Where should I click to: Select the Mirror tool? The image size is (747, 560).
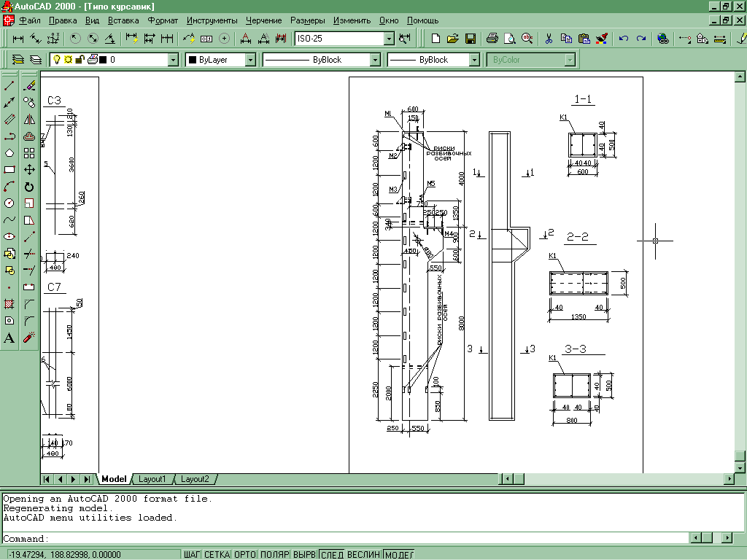pos(29,119)
